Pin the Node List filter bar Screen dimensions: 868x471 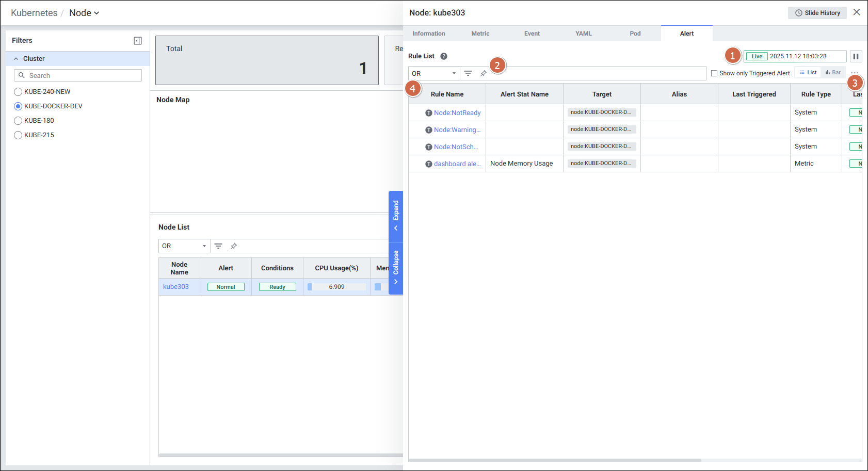coord(234,246)
